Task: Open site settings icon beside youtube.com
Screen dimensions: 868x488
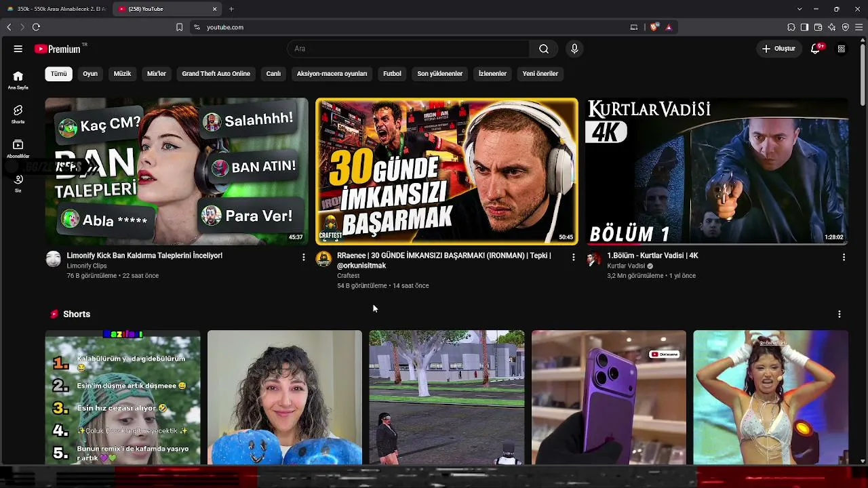Action: tap(197, 27)
